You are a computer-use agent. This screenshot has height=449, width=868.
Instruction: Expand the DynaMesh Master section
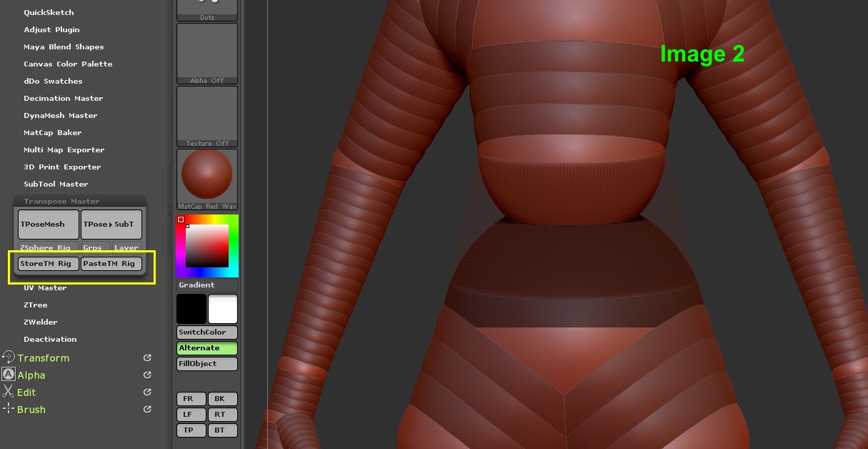[x=60, y=115]
